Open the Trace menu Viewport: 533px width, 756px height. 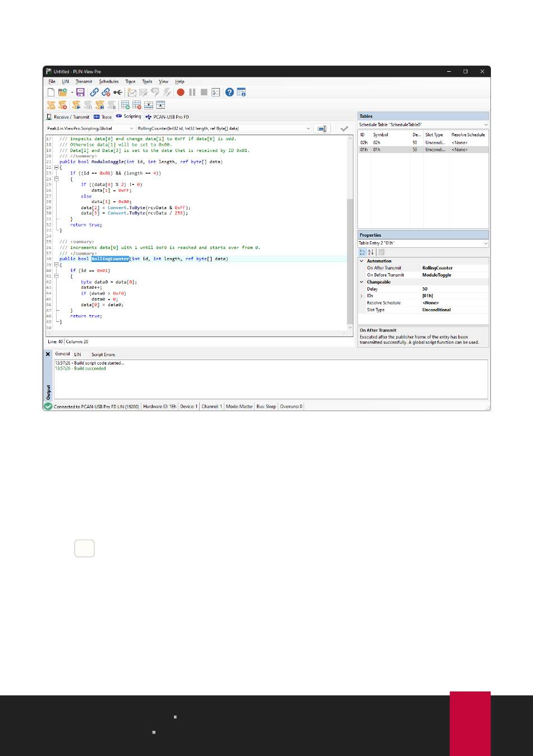pyautogui.click(x=130, y=81)
